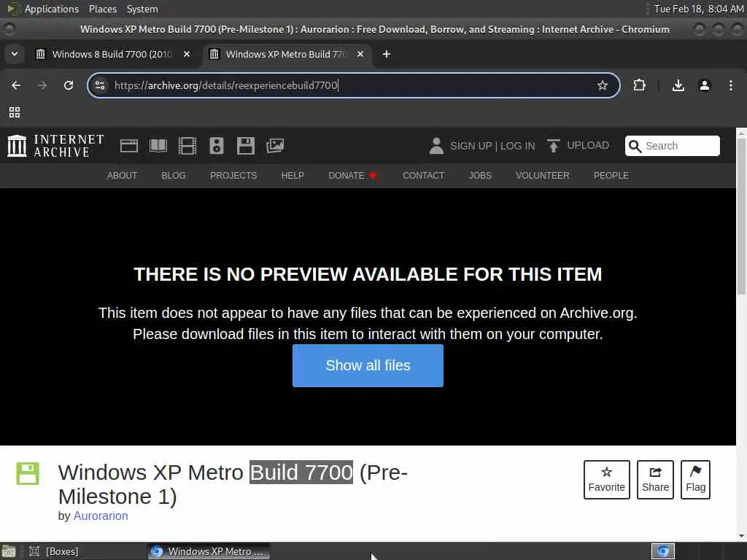This screenshot has height=560, width=747.
Task: Open the CONTACT nav link
Action: point(424,176)
